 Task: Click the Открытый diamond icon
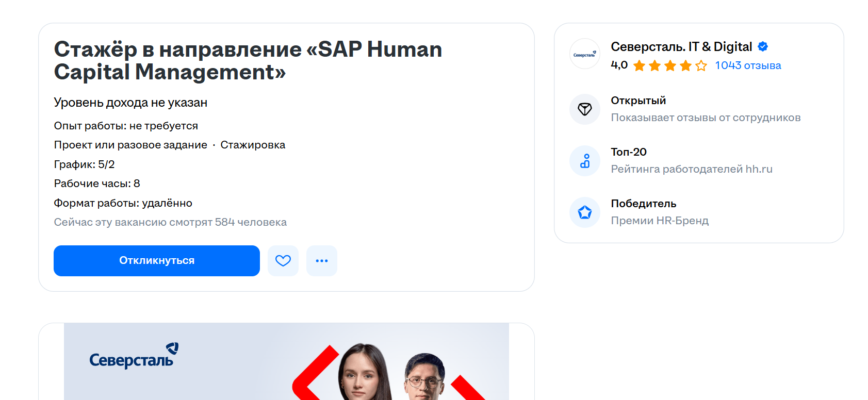tap(585, 109)
